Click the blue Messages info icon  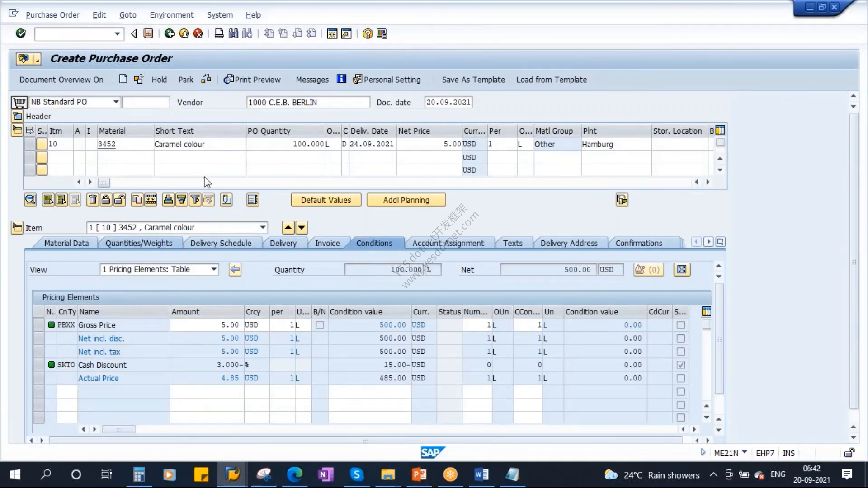point(341,79)
